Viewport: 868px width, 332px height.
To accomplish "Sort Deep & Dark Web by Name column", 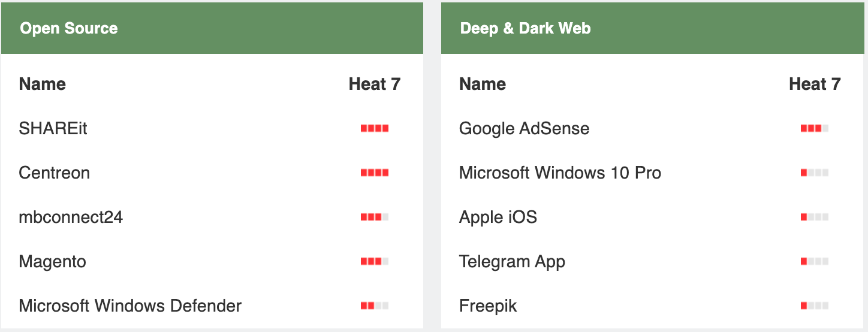I will tap(482, 84).
